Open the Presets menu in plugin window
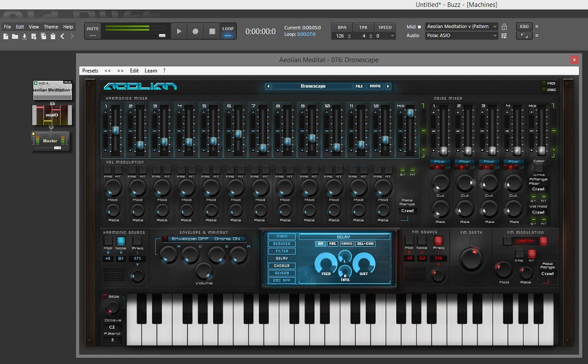This screenshot has width=588, height=364. coord(90,71)
